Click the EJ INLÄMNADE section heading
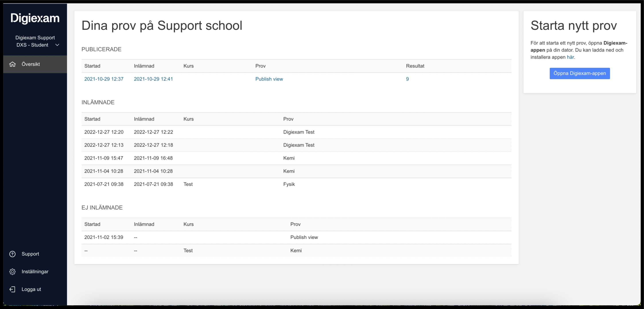This screenshot has width=644, height=309. 102,208
